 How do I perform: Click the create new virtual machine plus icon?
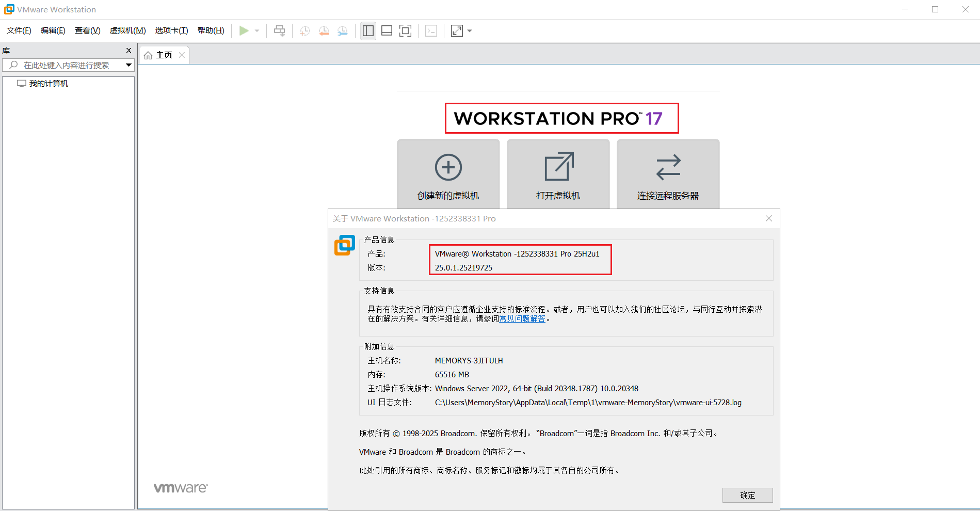tap(448, 167)
